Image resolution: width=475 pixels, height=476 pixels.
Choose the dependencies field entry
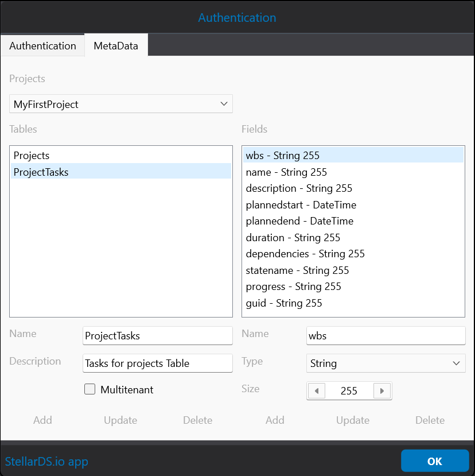point(305,254)
